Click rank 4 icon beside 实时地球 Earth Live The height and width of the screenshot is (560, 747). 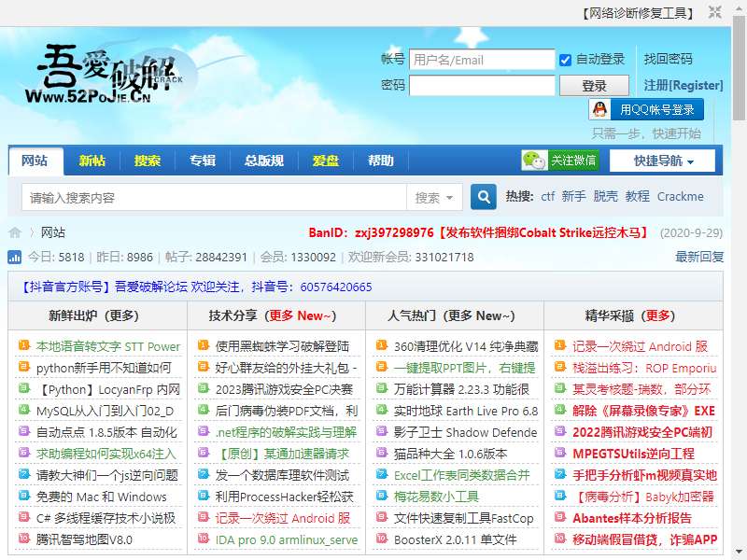pyautogui.click(x=381, y=409)
